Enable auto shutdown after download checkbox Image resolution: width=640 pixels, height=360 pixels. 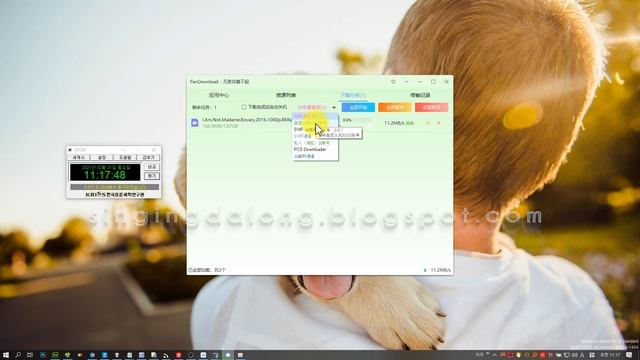244,107
